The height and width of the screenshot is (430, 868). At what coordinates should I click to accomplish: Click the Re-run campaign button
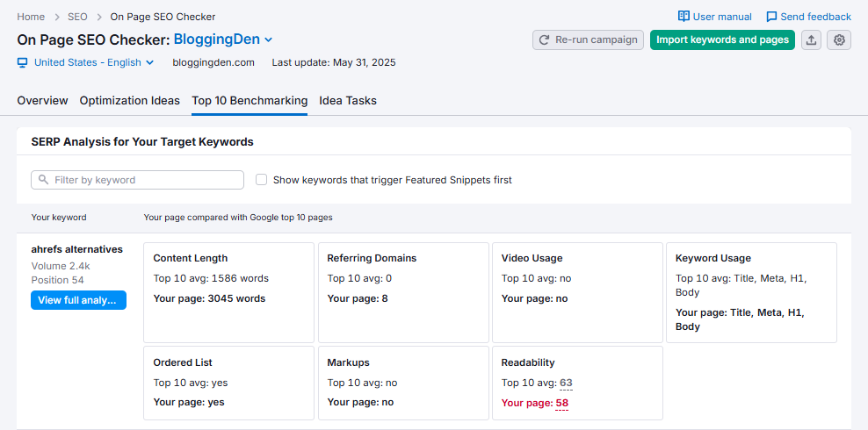588,39
